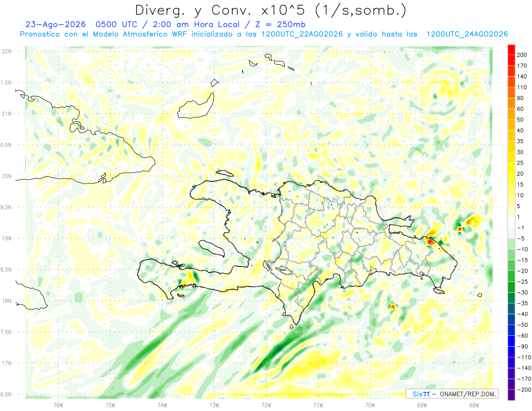Click the '76W' longitude label

pyautogui.click(x=58, y=405)
